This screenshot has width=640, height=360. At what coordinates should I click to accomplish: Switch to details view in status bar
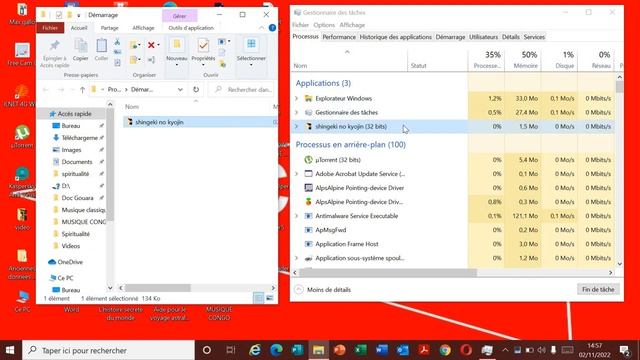258,298
